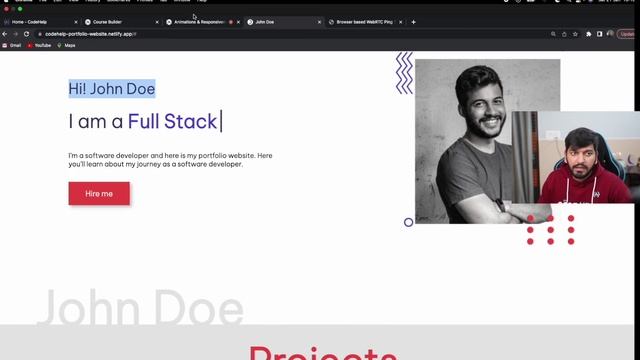Click the zoom magnifier icon in the address bar
The image size is (640, 360).
553,34
